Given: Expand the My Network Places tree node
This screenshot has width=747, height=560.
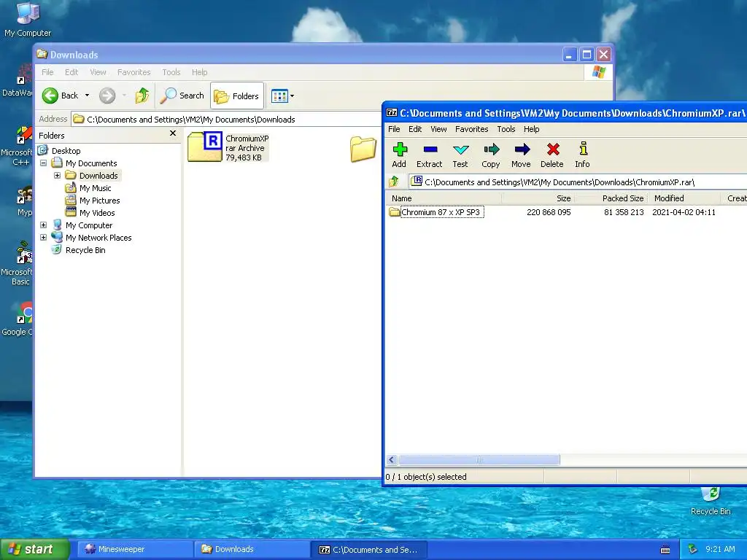Looking at the screenshot, I should (x=43, y=237).
